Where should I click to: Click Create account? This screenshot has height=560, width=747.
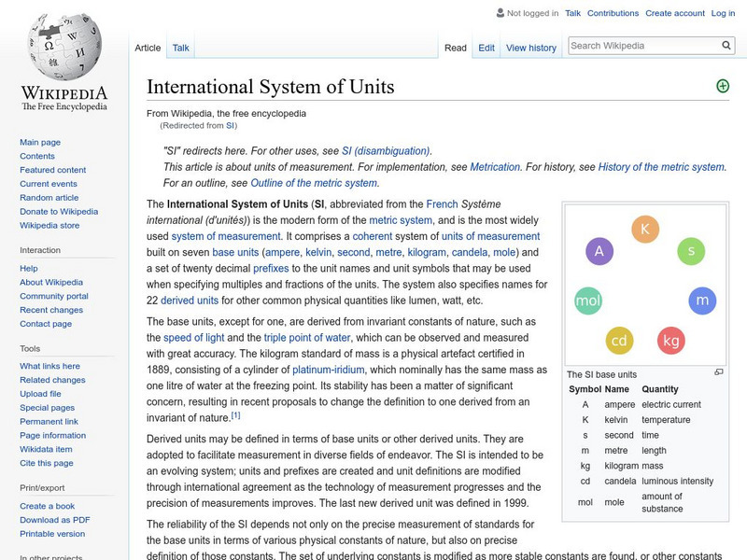pyautogui.click(x=675, y=13)
